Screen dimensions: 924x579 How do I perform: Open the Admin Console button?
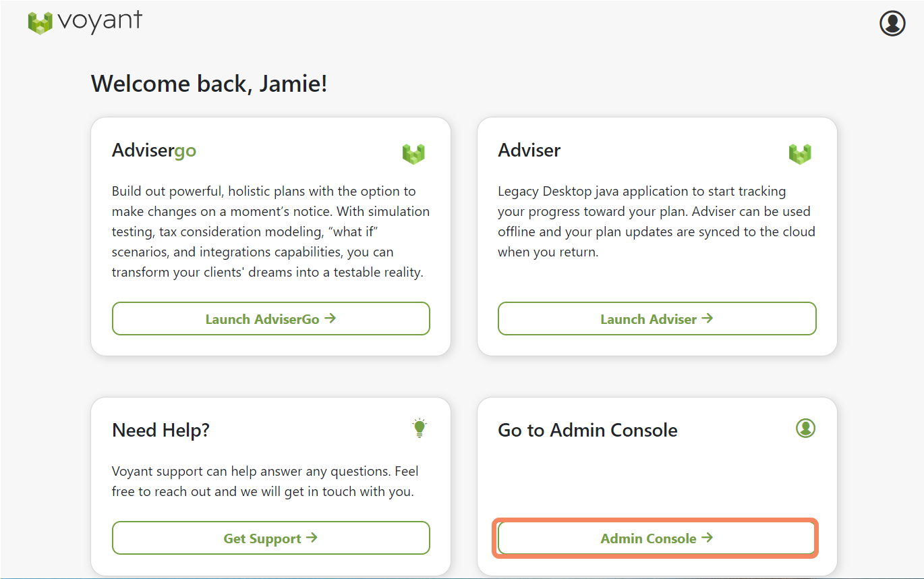(x=657, y=538)
